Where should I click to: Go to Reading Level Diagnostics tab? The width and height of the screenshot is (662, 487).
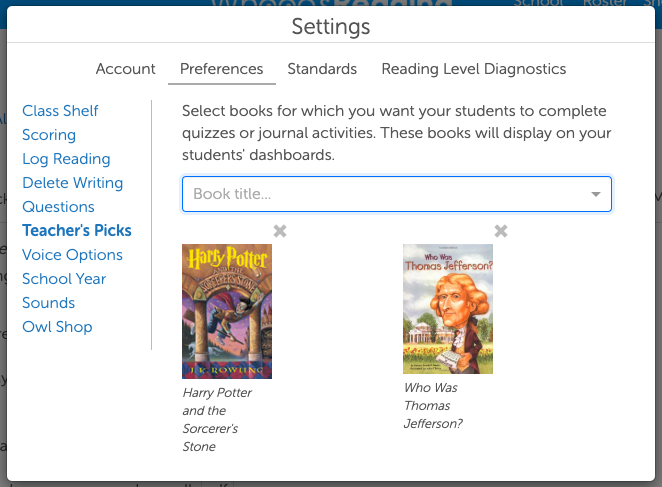[x=474, y=69]
